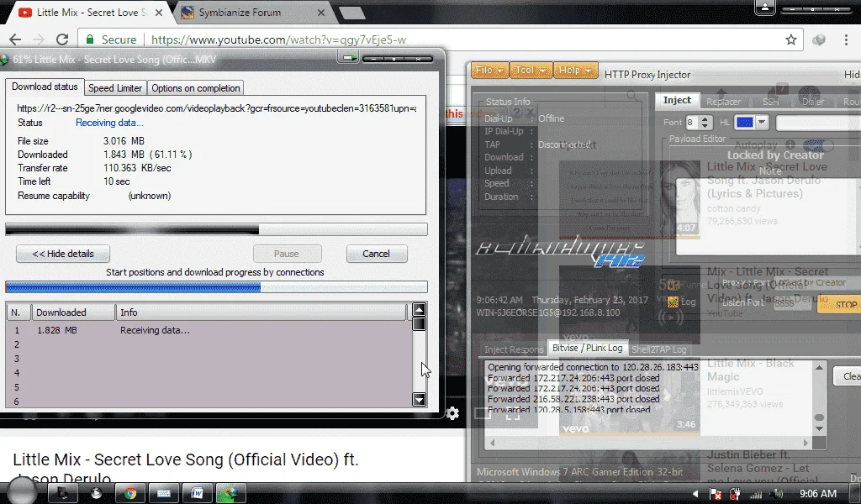Click left arrow of log horizontal scrollbar
This screenshot has width=861, height=504.
493,443
